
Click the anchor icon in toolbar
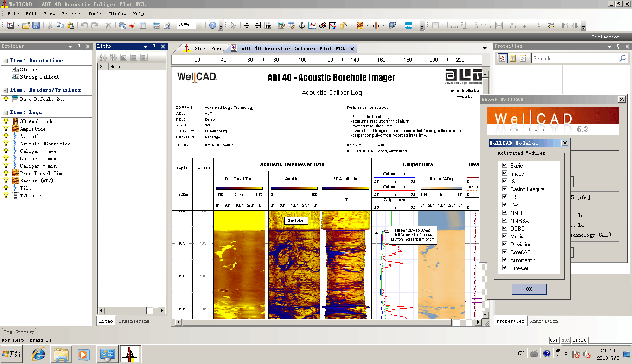tap(302, 25)
